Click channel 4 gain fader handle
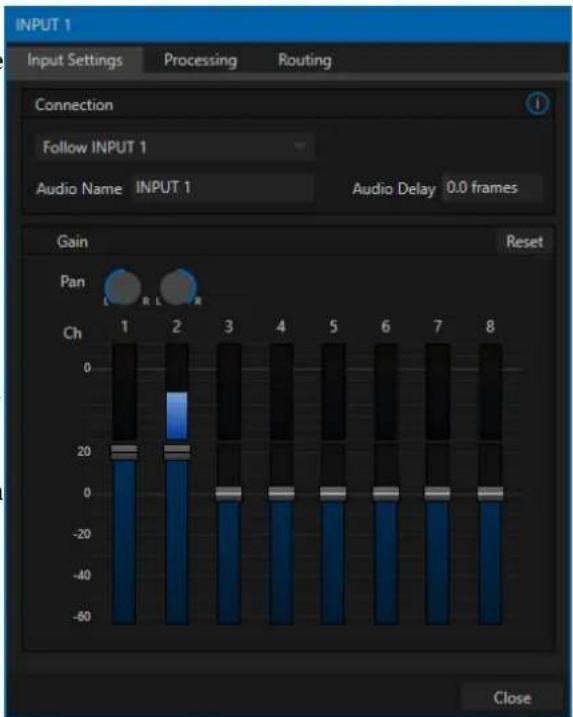Image resolution: width=573 pixels, height=717 pixels. [x=281, y=493]
